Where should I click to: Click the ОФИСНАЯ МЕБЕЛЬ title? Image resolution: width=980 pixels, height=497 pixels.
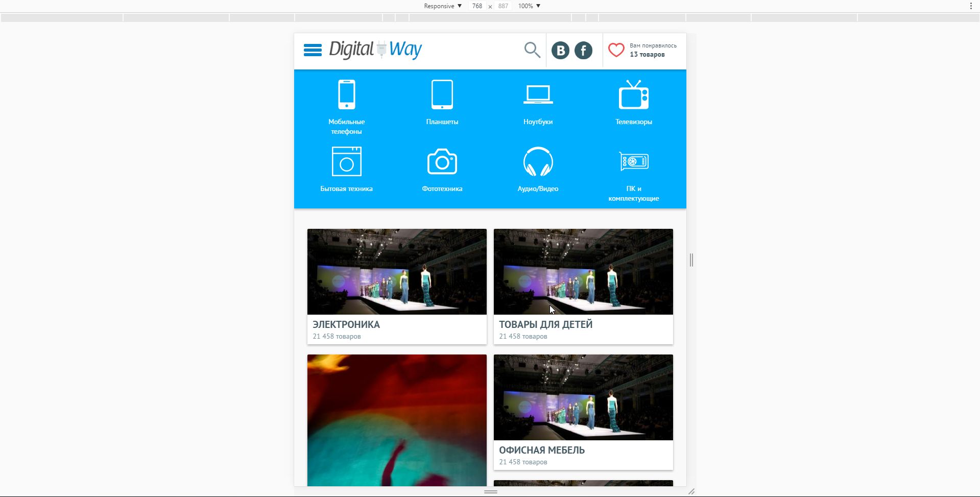click(542, 450)
